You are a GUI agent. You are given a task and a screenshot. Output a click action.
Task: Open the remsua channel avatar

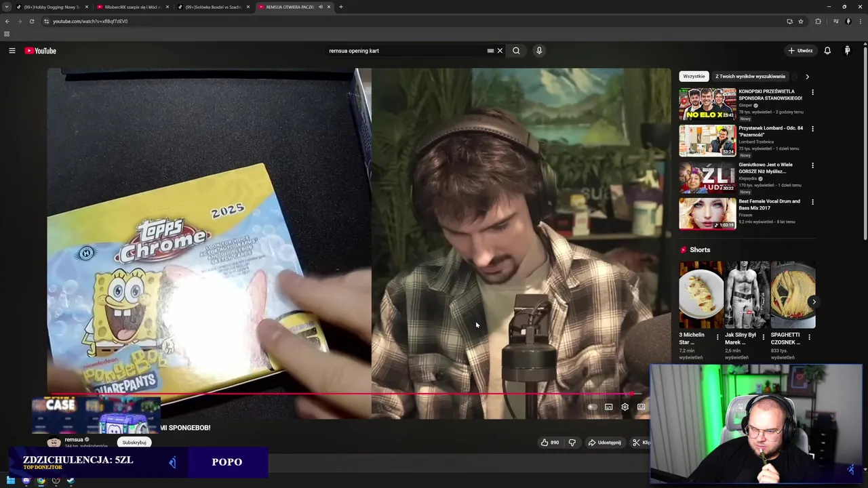click(54, 443)
